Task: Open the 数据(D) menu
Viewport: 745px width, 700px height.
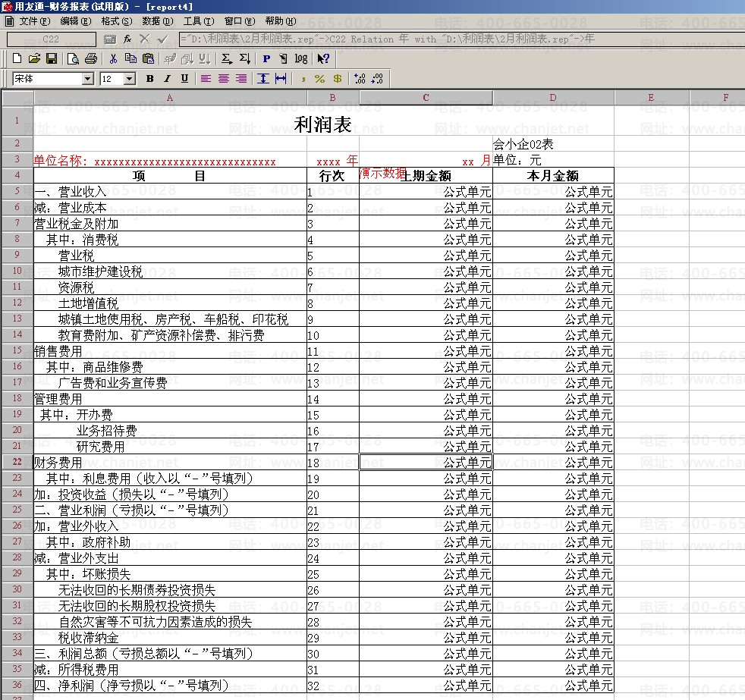Action: click(x=158, y=21)
